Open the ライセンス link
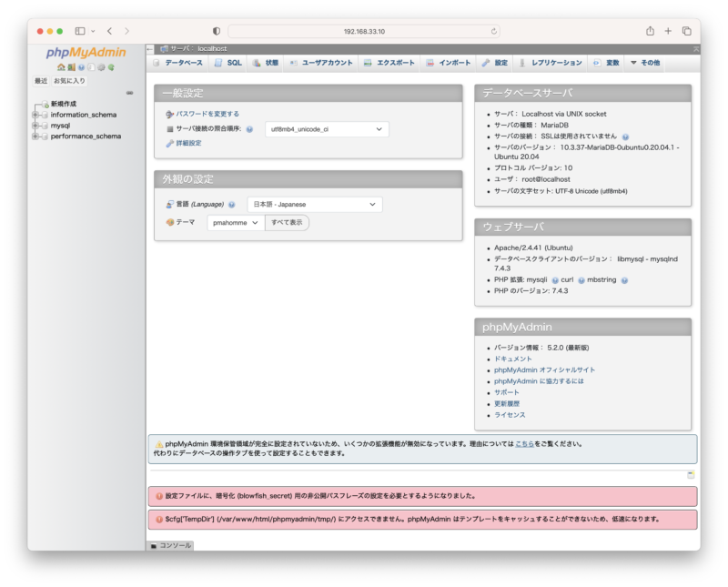This screenshot has height=587, width=728. point(510,415)
